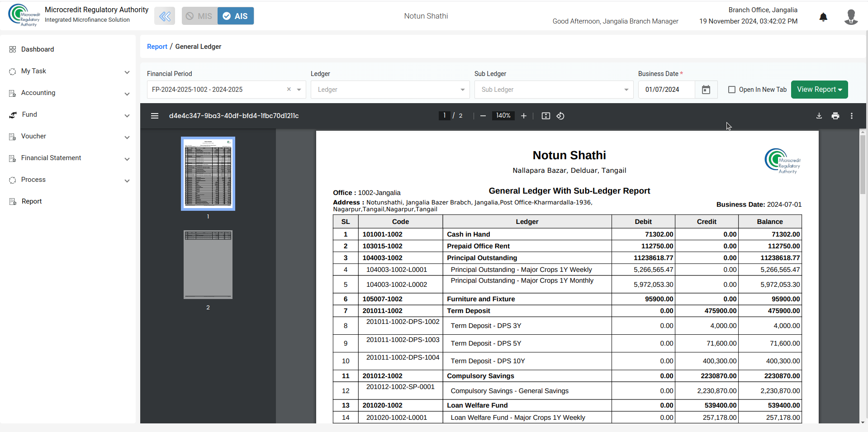This screenshot has height=432, width=868.
Task: Click the fit to page icon
Action: (x=546, y=116)
